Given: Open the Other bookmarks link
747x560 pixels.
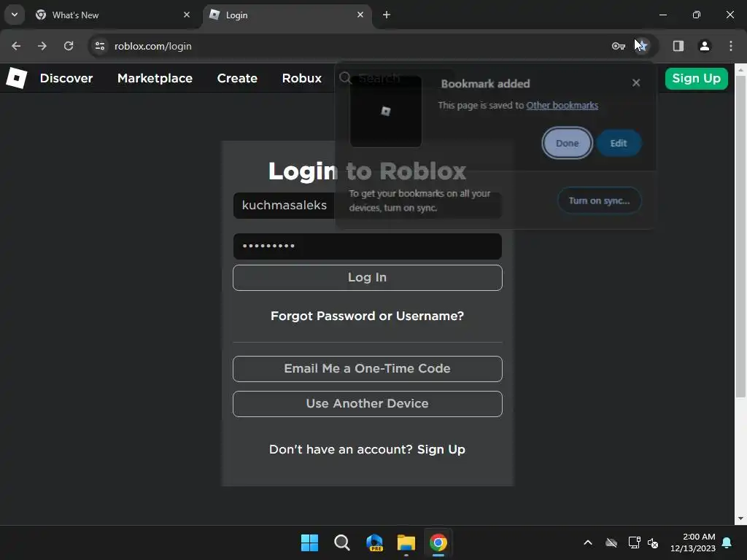Looking at the screenshot, I should pyautogui.click(x=562, y=105).
